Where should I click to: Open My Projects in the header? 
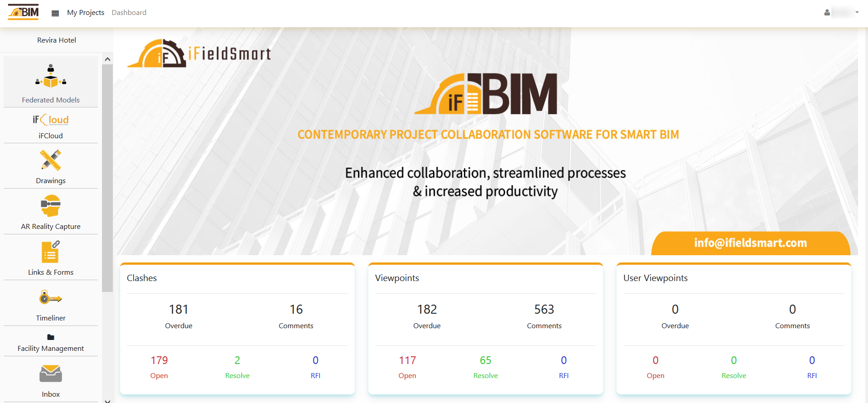tap(86, 13)
